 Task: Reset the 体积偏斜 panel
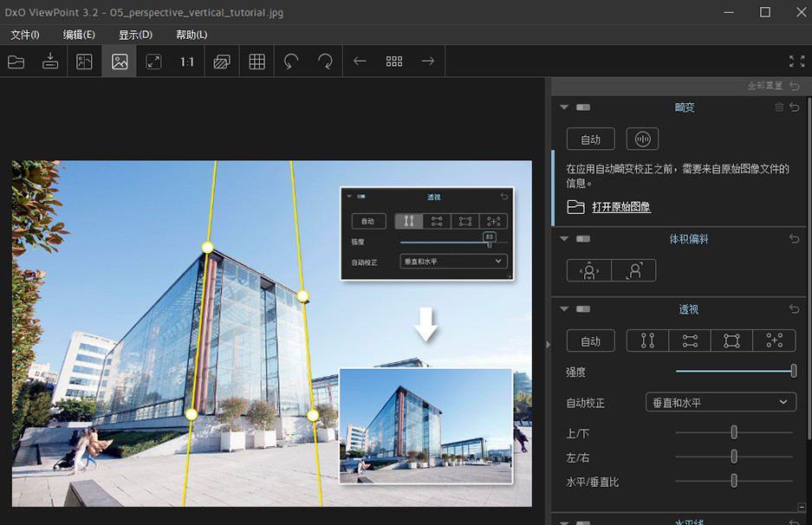pyautogui.click(x=795, y=239)
